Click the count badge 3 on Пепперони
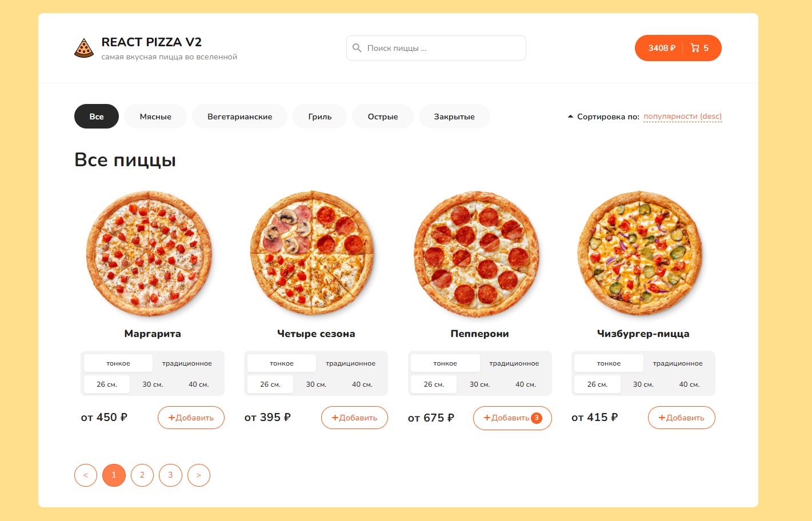 click(537, 418)
